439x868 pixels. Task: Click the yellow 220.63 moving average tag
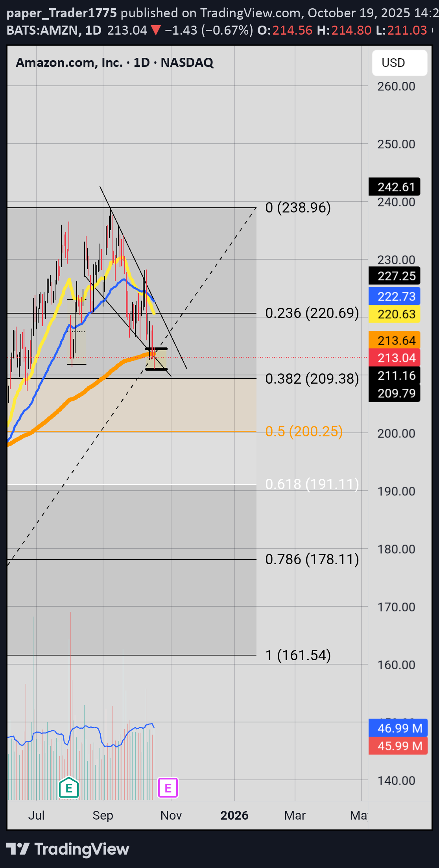pyautogui.click(x=395, y=314)
